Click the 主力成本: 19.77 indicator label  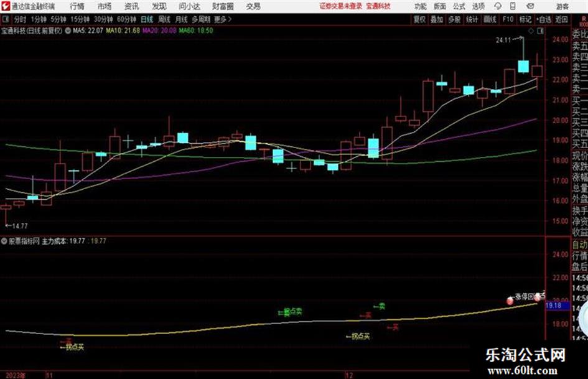[63, 241]
